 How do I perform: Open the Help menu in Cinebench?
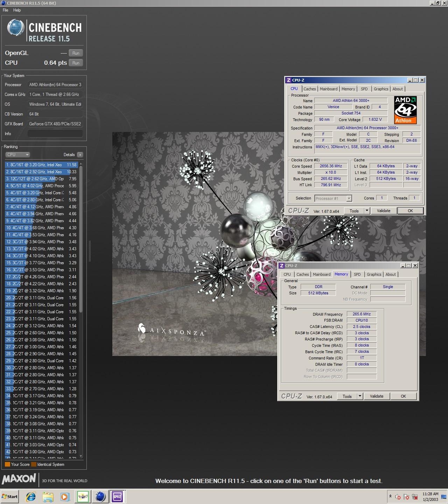[17, 10]
